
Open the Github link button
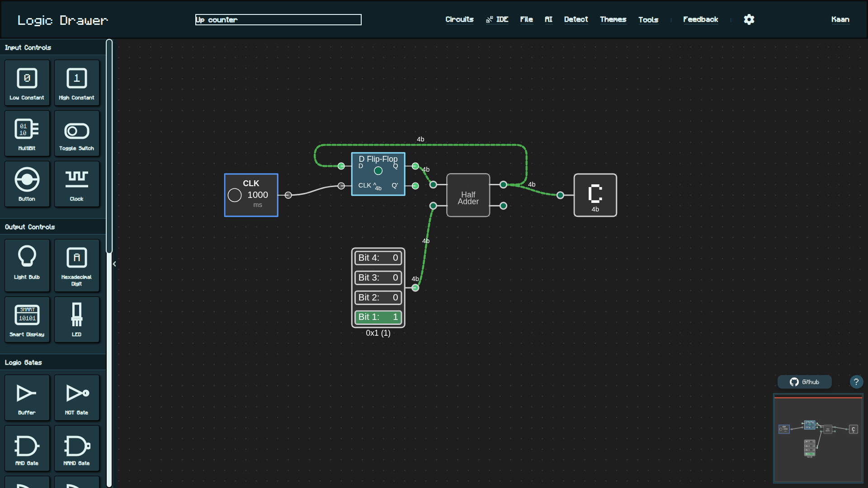click(804, 382)
